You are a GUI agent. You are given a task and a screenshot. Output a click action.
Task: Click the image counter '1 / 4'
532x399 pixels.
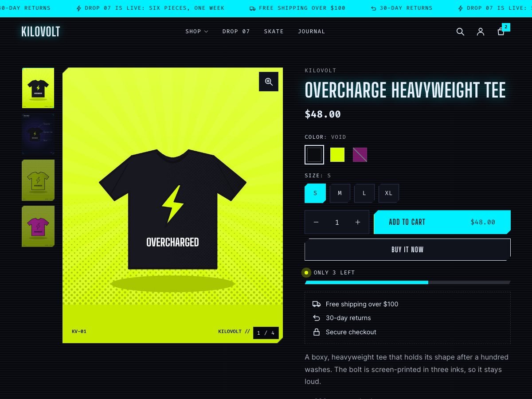pyautogui.click(x=266, y=333)
